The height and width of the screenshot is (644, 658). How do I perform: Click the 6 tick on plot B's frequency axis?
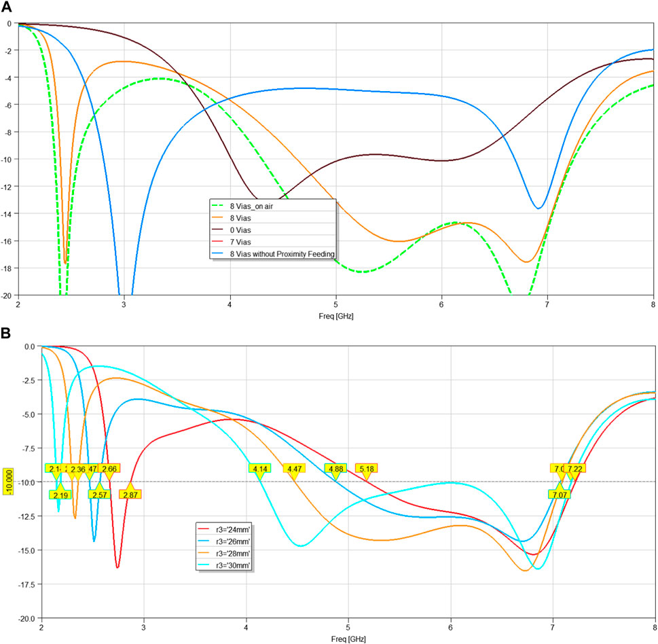451,627
